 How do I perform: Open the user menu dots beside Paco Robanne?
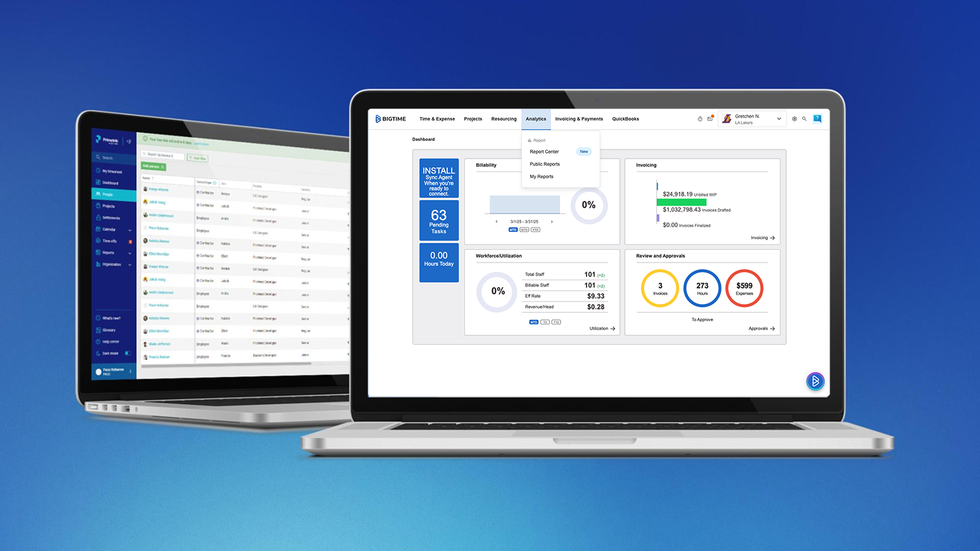click(x=131, y=372)
